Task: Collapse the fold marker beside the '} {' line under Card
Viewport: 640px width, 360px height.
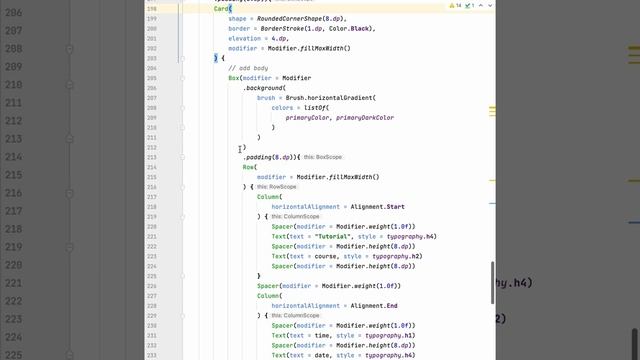Action: click(x=182, y=58)
